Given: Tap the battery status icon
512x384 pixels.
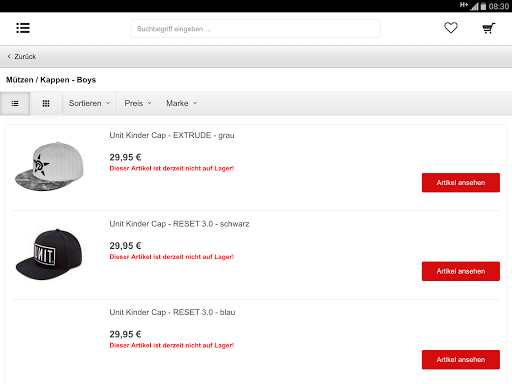Looking at the screenshot, I should point(483,6).
